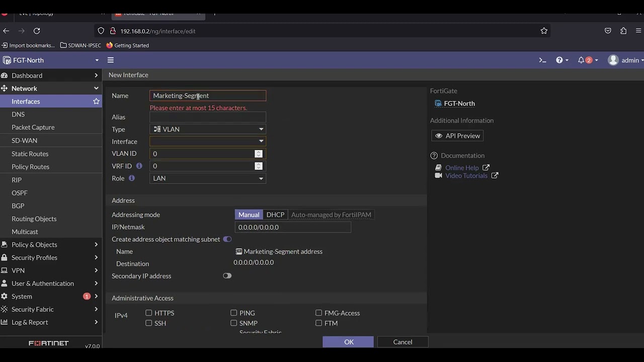644x362 pixels.
Task: Open the browser extensions puzzle icon
Action: pyautogui.click(x=623, y=31)
